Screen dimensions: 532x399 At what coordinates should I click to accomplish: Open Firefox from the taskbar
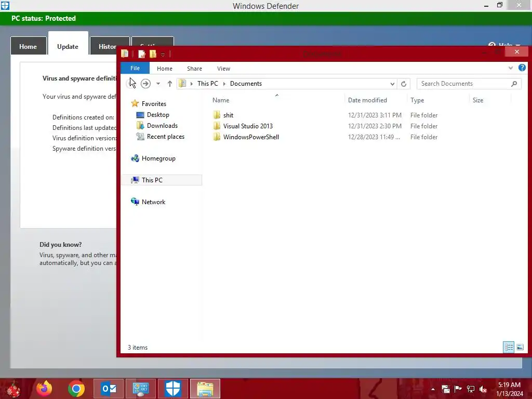tap(44, 389)
